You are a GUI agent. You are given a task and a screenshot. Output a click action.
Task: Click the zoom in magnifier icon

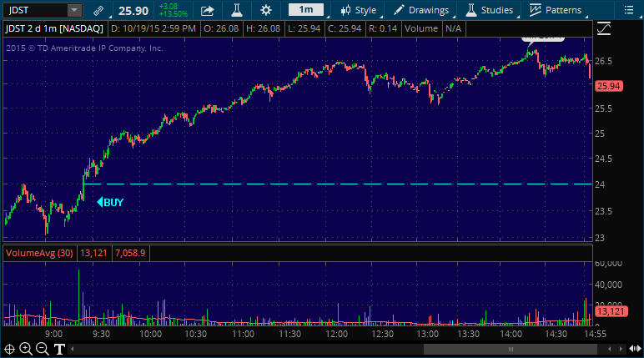click(26, 349)
